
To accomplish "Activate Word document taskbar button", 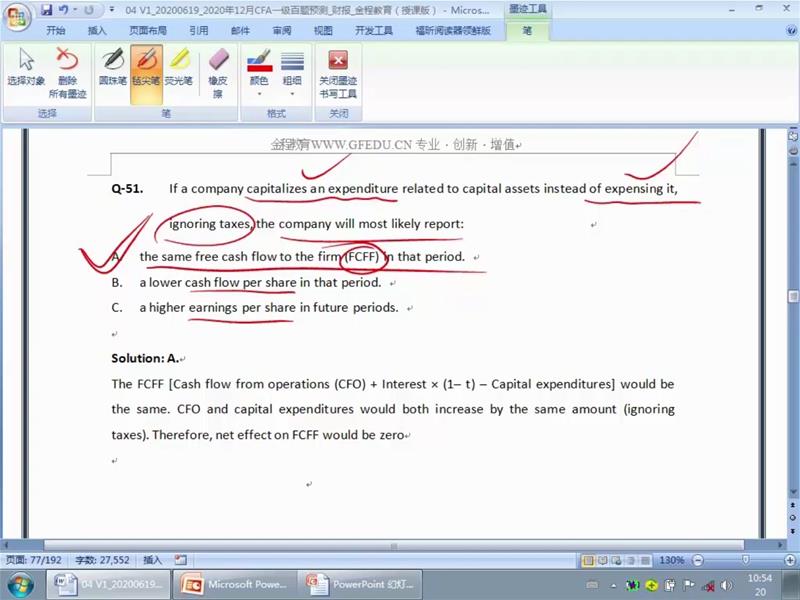I will coord(108,585).
